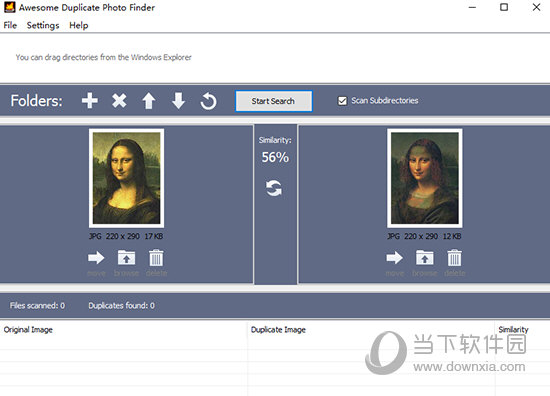This screenshot has height=396, width=550.
Task: Click the 'JPG 220 x 290 12 KB' info
Action: tap(424, 236)
